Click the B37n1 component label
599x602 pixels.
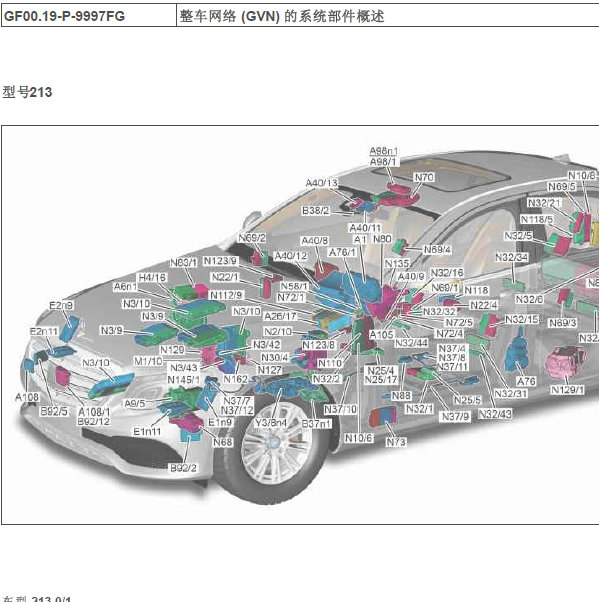click(x=316, y=424)
